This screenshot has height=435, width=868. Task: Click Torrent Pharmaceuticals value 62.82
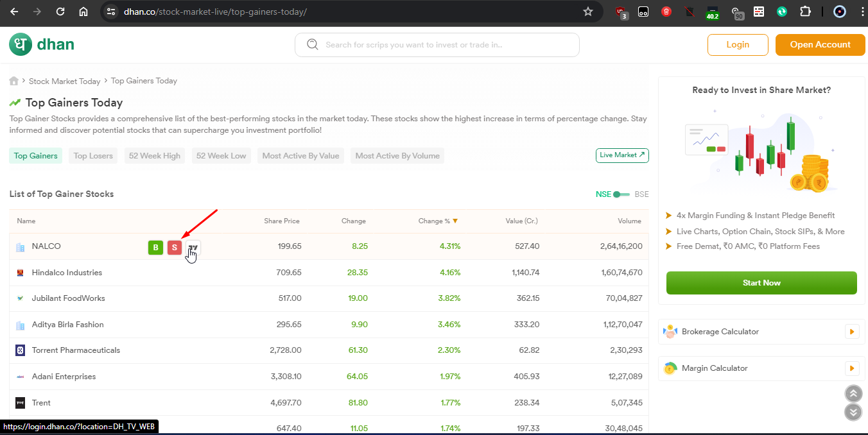(x=529, y=350)
